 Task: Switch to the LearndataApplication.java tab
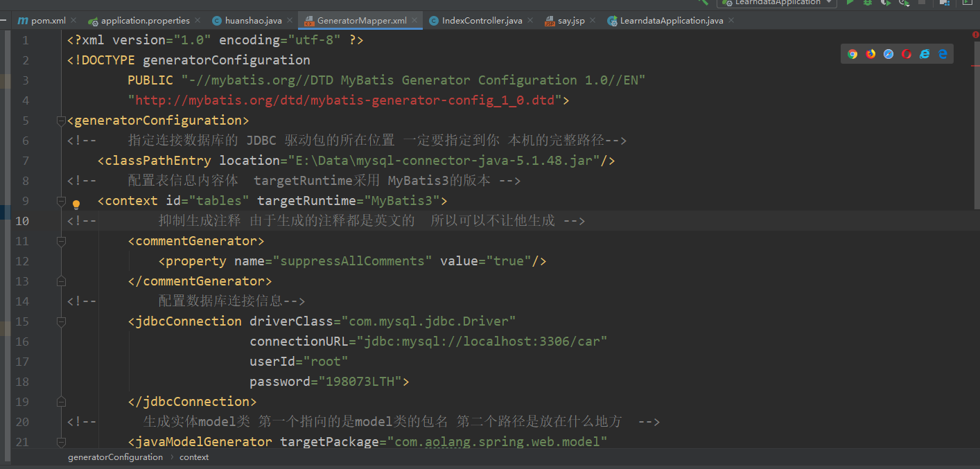pos(672,21)
